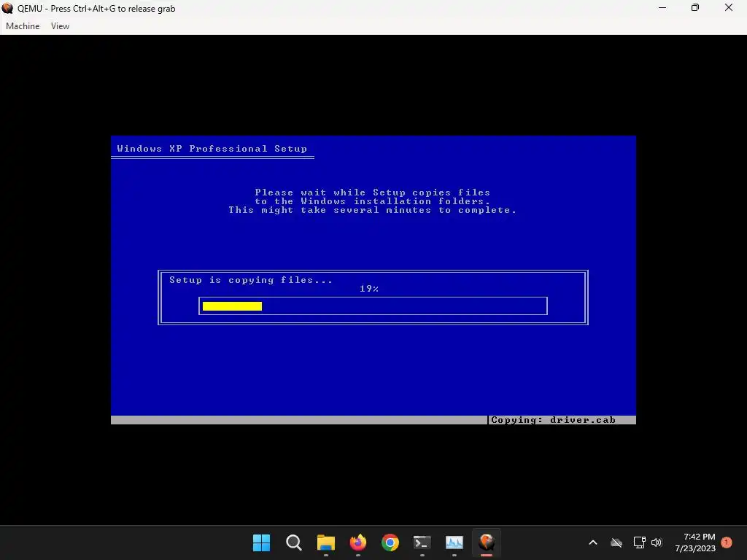
Task: Click 'Setup is copying files...' text
Action: click(x=251, y=280)
